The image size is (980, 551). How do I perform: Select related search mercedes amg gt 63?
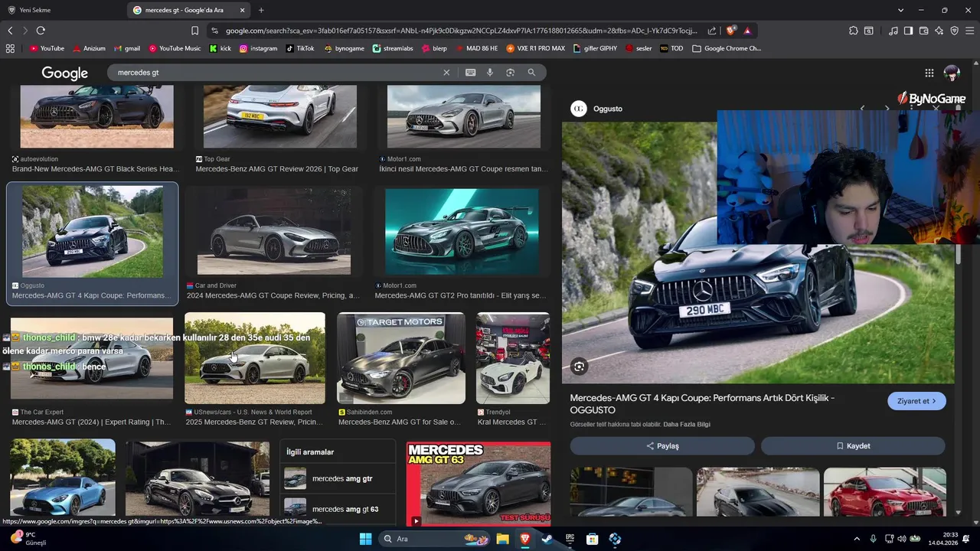point(338,509)
